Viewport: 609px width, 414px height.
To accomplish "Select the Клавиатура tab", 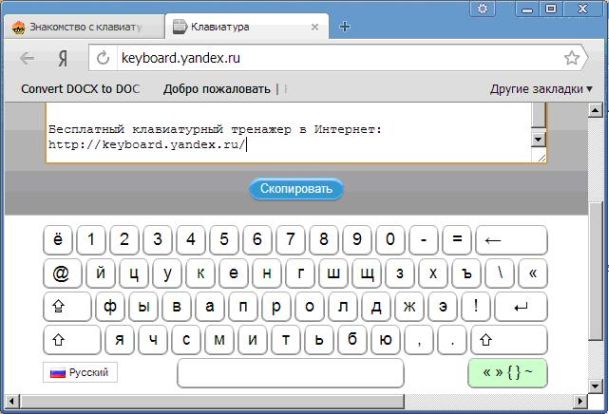I will coord(247,27).
